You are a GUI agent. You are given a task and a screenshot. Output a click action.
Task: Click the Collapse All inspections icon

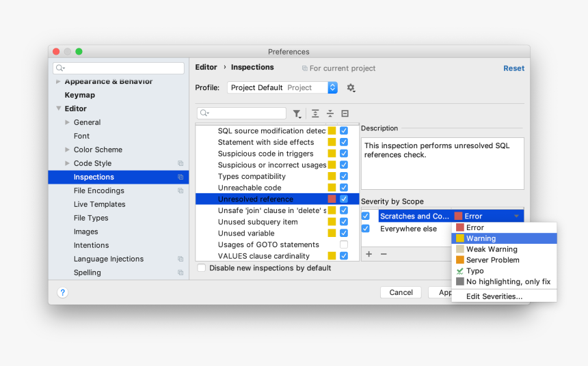(330, 114)
